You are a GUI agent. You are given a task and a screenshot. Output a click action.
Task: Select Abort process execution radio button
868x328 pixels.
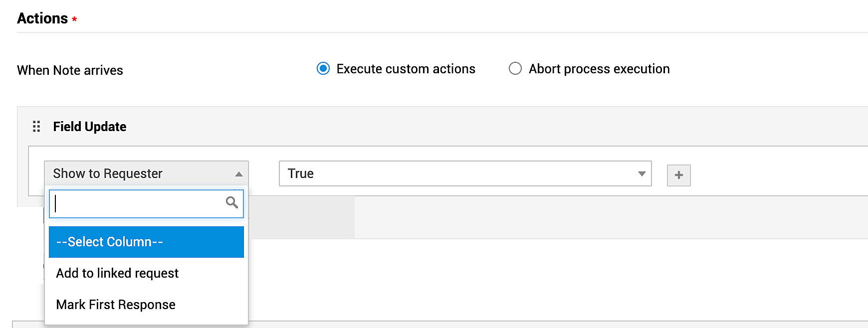point(515,68)
